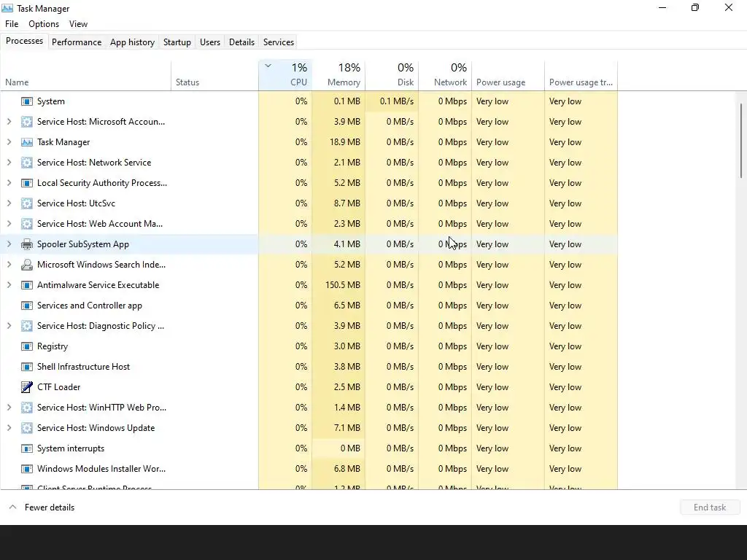Sort by the Status column header
Image resolution: width=747 pixels, height=560 pixels.
[x=215, y=75]
